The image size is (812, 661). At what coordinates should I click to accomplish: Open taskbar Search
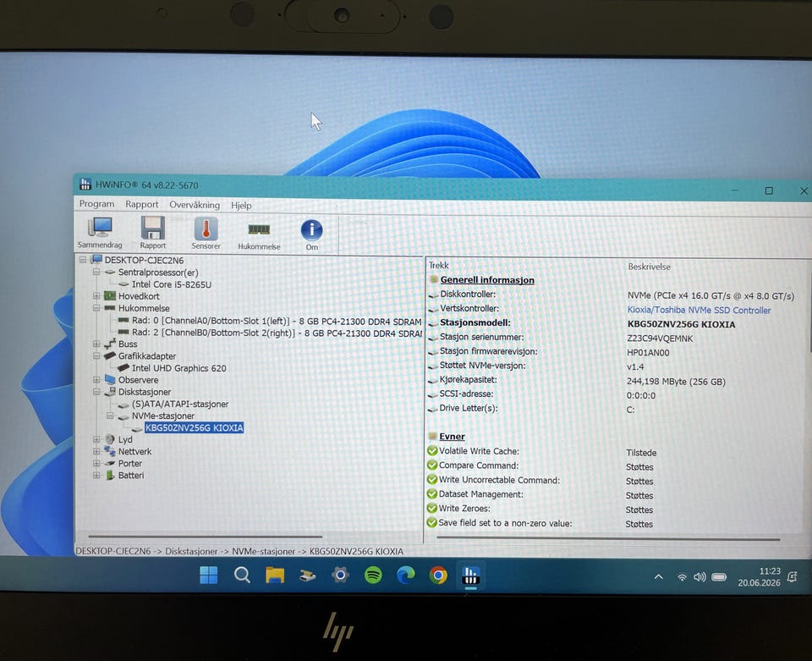click(x=242, y=575)
